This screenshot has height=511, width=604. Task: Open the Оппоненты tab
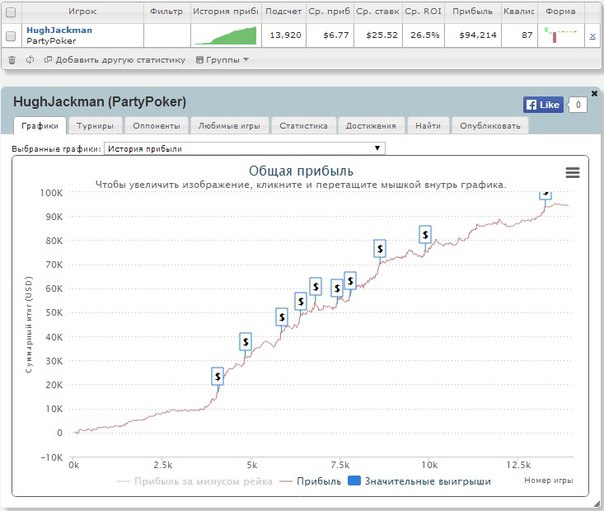(157, 126)
